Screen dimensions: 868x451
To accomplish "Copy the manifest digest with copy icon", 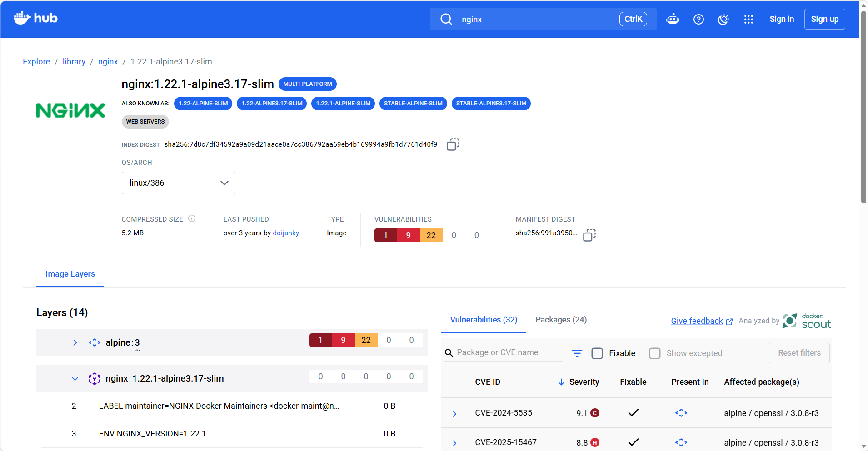I will click(589, 235).
